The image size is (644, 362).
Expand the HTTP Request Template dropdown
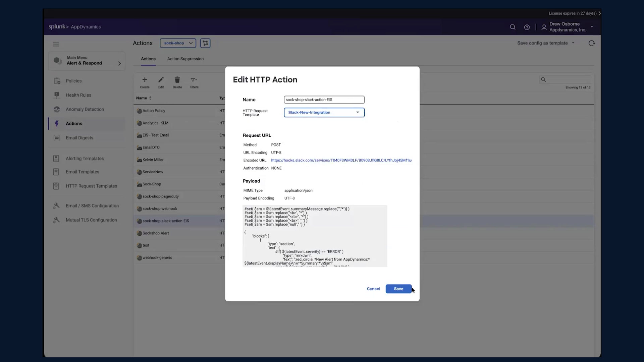click(324, 113)
